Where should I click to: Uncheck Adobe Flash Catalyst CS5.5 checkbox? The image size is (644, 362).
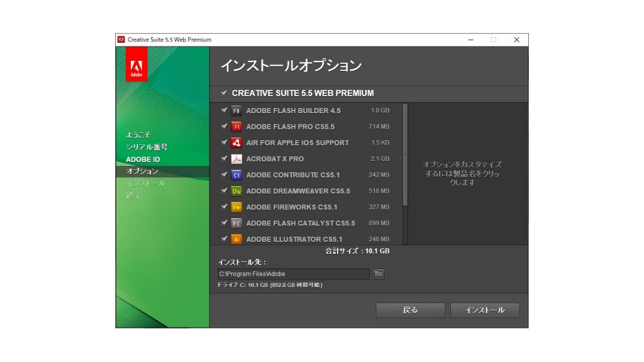(x=224, y=223)
